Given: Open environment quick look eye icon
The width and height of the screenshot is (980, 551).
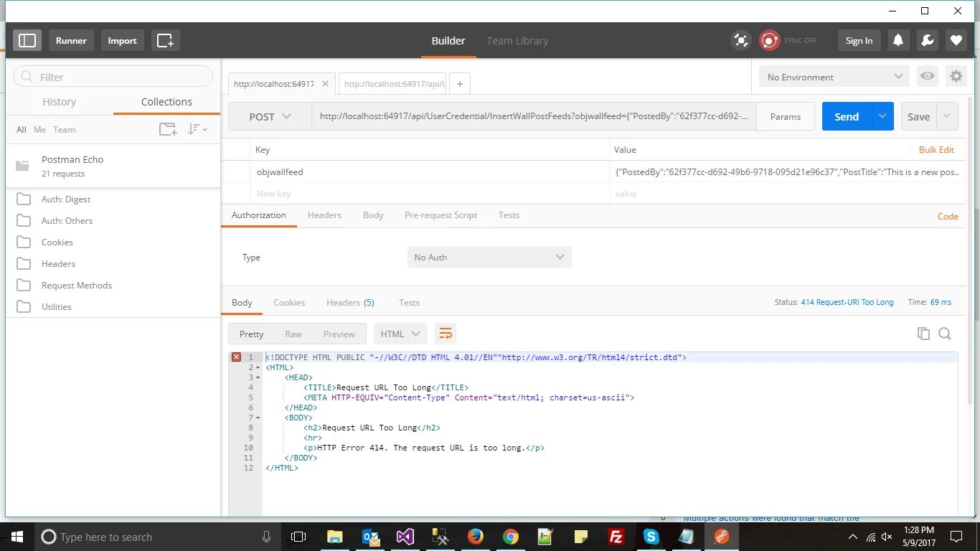Looking at the screenshot, I should [928, 76].
